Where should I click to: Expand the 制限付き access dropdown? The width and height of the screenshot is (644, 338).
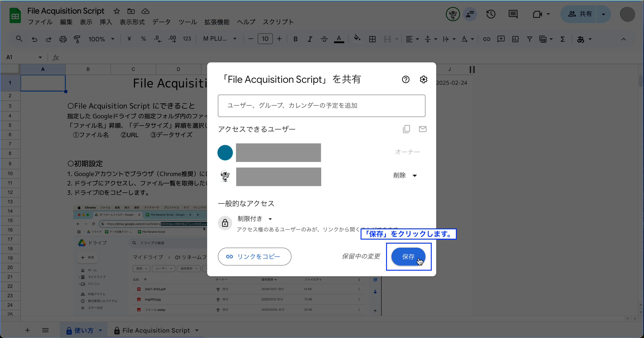[x=255, y=219]
